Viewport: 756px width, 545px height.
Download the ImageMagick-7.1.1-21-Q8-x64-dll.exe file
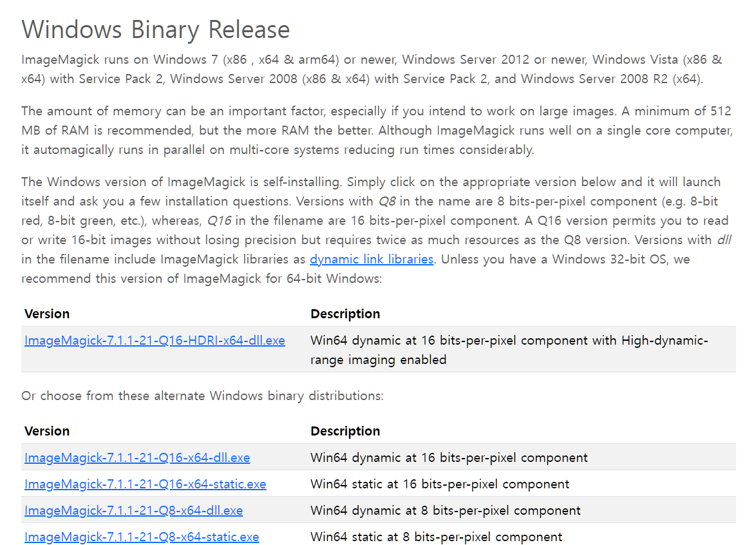pos(133,510)
